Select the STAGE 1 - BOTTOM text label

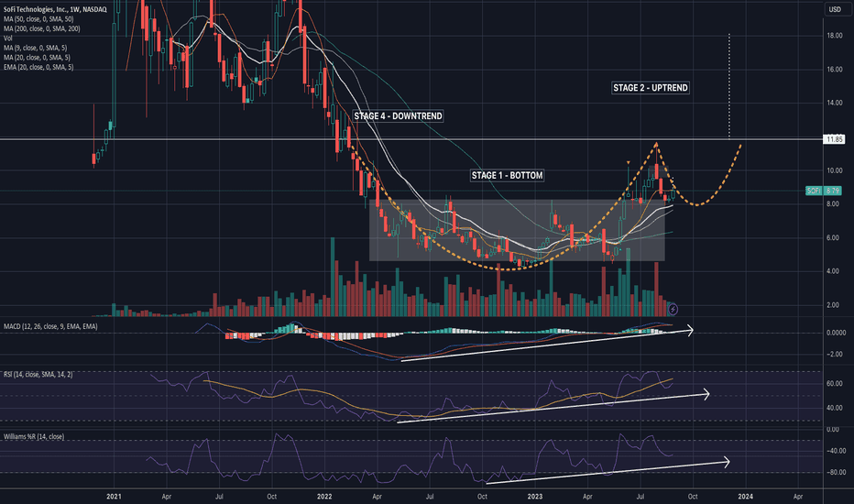point(507,175)
